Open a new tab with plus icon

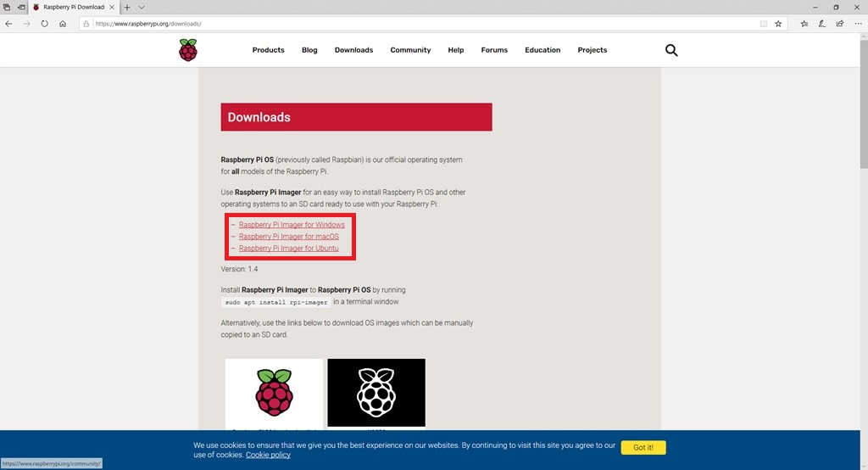127,7
